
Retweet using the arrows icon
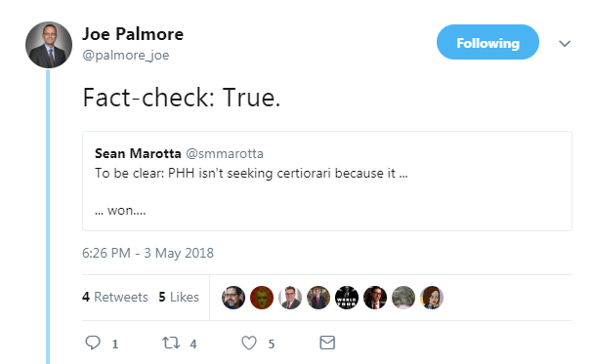click(x=171, y=343)
